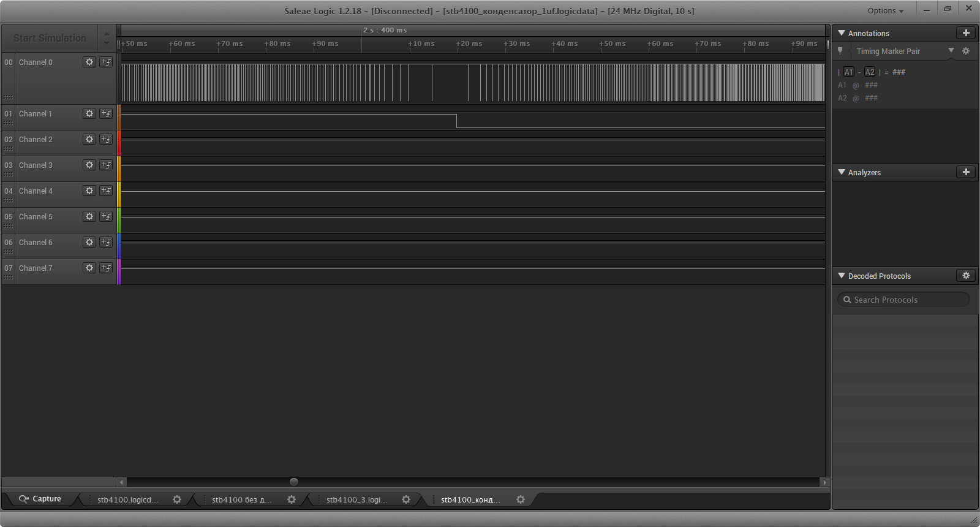
Task: Click the Search Protocols field
Action: coord(903,300)
